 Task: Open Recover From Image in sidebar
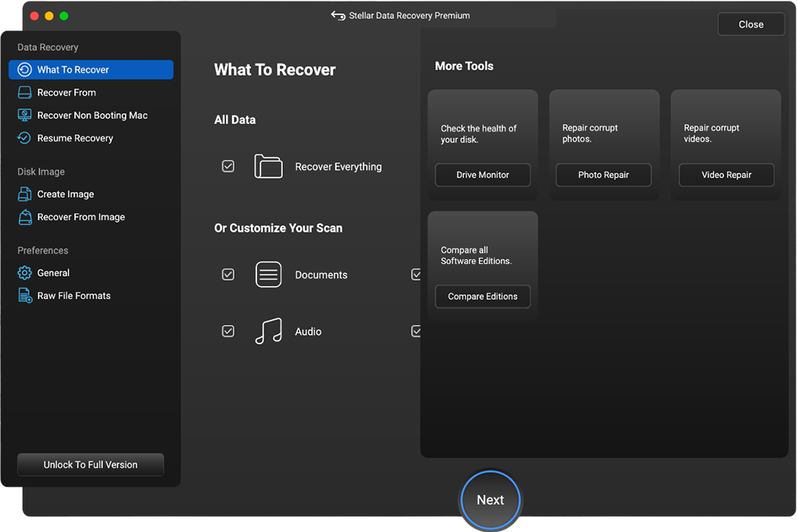[x=91, y=217]
